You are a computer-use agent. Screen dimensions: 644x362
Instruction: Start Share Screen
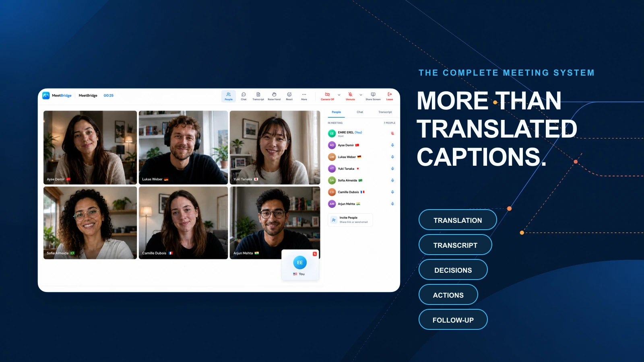click(373, 96)
